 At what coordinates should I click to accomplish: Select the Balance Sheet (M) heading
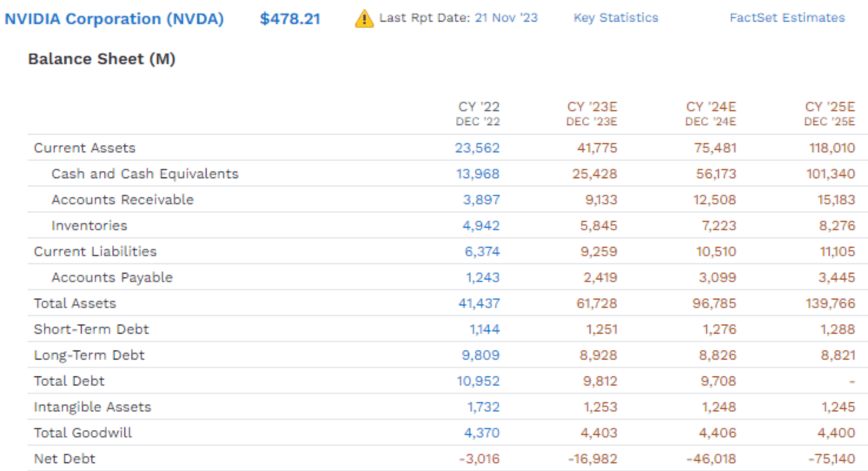click(102, 59)
